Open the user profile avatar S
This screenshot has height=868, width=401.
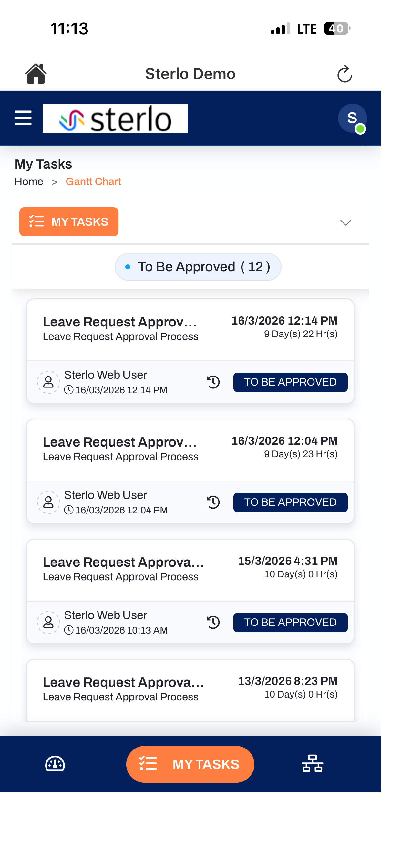(352, 118)
